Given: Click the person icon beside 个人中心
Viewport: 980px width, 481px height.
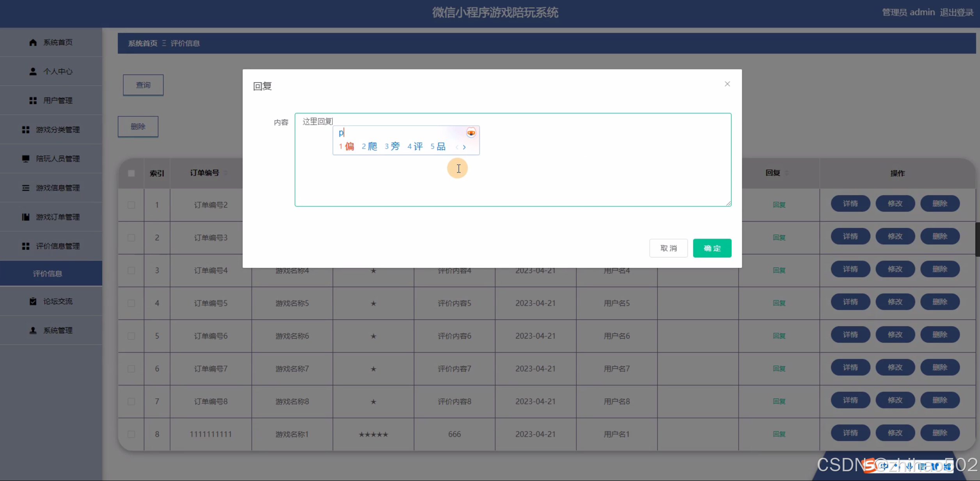Looking at the screenshot, I should 33,71.
